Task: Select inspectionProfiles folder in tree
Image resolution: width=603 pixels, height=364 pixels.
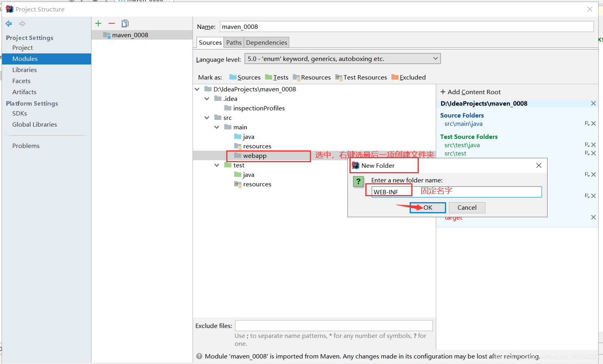Action: (259, 108)
